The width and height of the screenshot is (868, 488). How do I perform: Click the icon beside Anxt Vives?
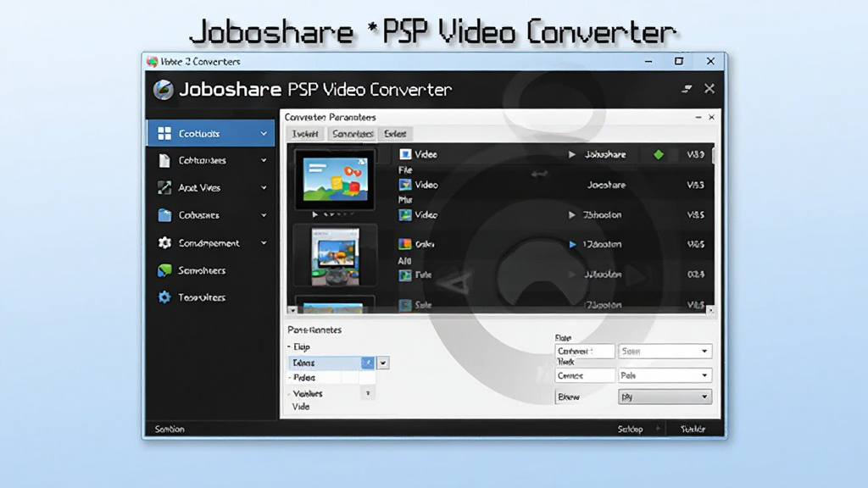click(x=164, y=187)
